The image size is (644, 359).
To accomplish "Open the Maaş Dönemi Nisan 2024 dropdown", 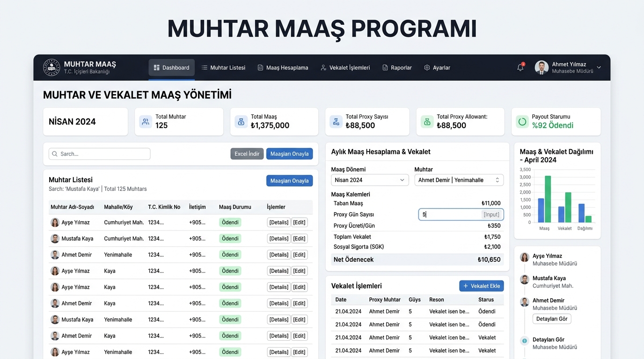I will [370, 180].
